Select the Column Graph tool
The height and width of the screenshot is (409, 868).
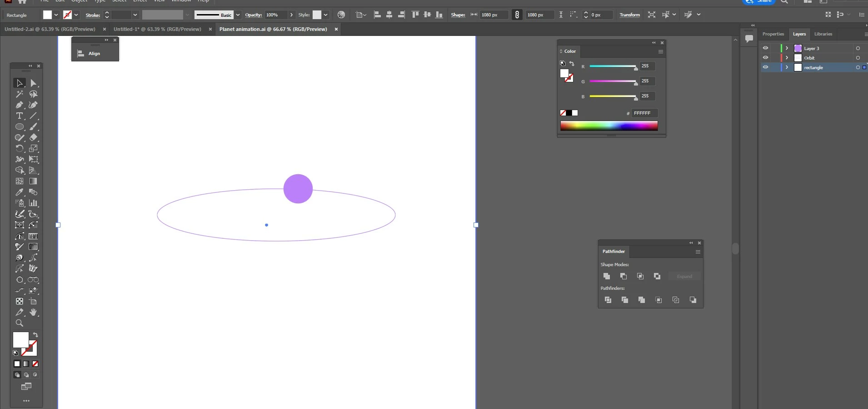(33, 203)
